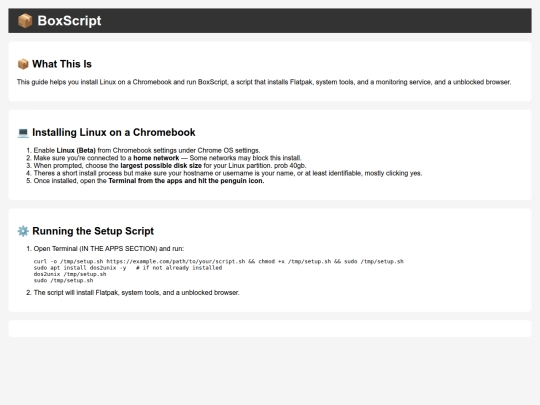The height and width of the screenshot is (405, 540).
Task: Click the BoxScript header title
Action: pos(69,21)
